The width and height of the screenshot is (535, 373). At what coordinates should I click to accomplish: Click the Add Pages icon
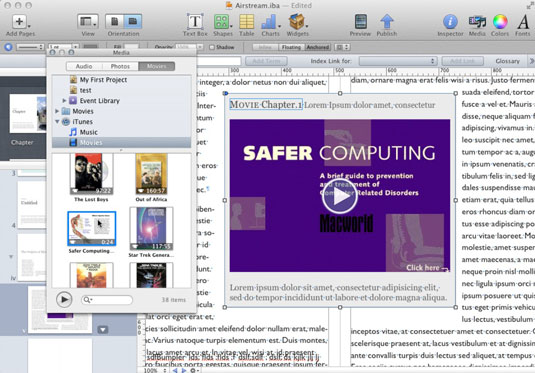19,22
